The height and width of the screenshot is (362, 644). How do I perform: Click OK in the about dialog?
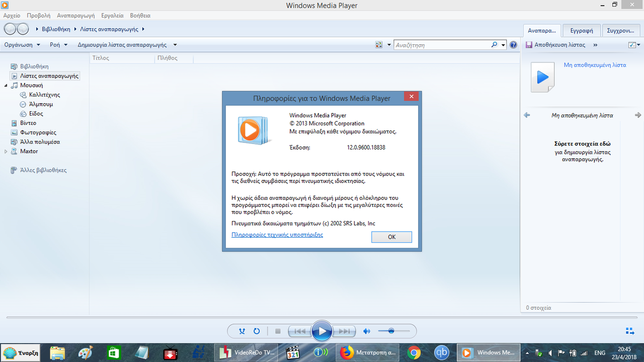(x=391, y=237)
